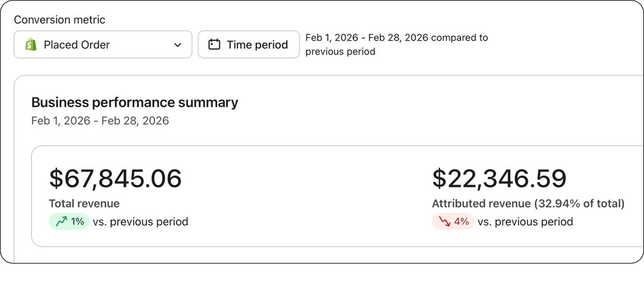
Task: Click the green 1% change badge
Action: [x=69, y=222]
